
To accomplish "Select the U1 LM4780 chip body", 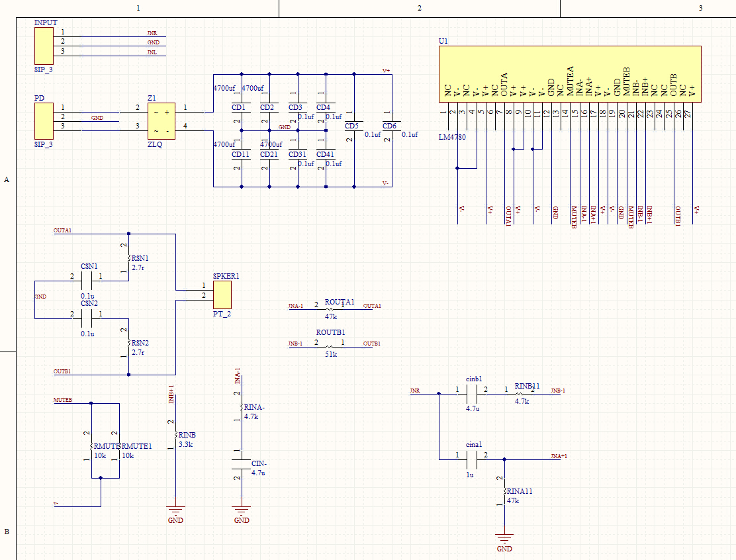I will point(570,74).
